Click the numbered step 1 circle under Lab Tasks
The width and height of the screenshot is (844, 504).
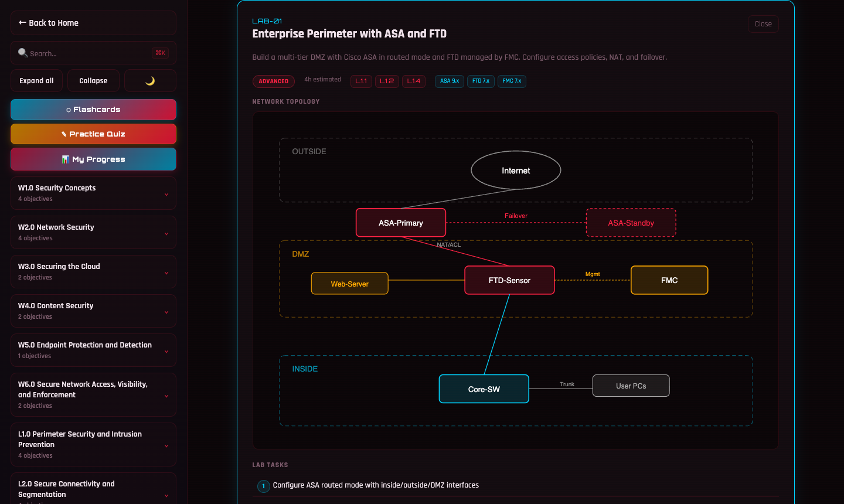click(263, 486)
